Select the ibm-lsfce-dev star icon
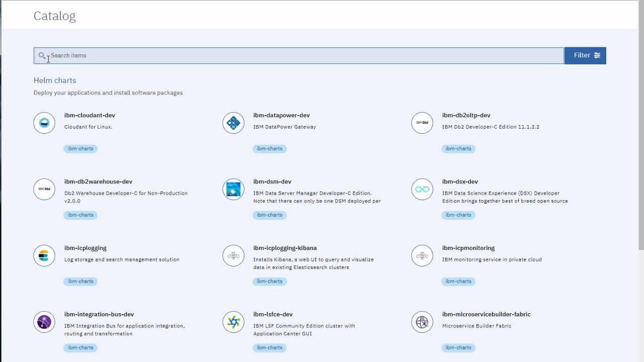Image resolution: width=644 pixels, height=362 pixels. [x=233, y=322]
